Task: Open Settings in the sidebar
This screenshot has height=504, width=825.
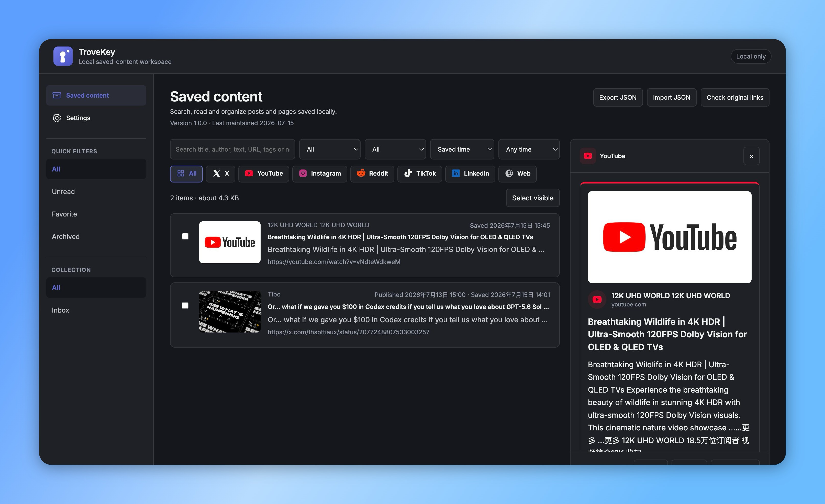Action: 96,118
